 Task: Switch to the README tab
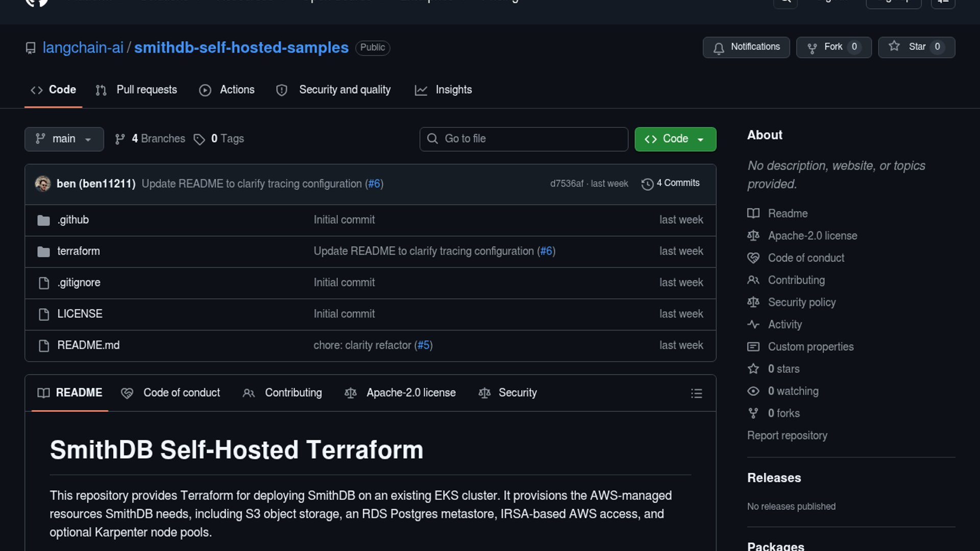click(x=70, y=393)
